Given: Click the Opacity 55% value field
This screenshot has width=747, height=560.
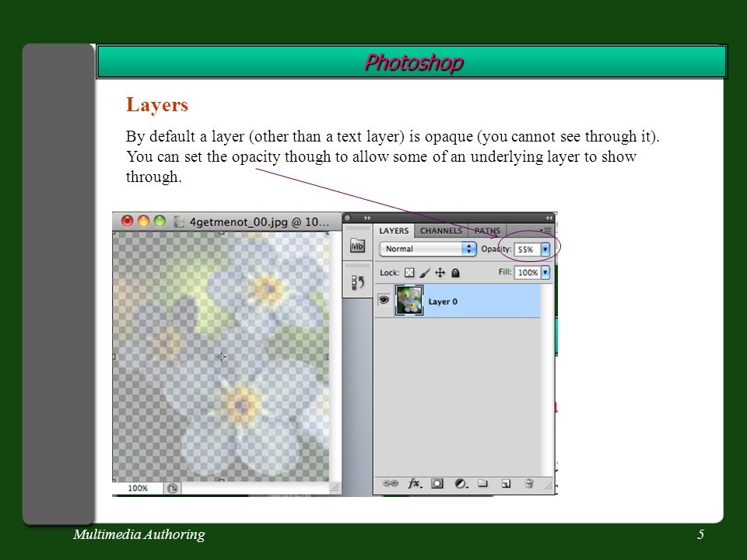Looking at the screenshot, I should coord(527,249).
